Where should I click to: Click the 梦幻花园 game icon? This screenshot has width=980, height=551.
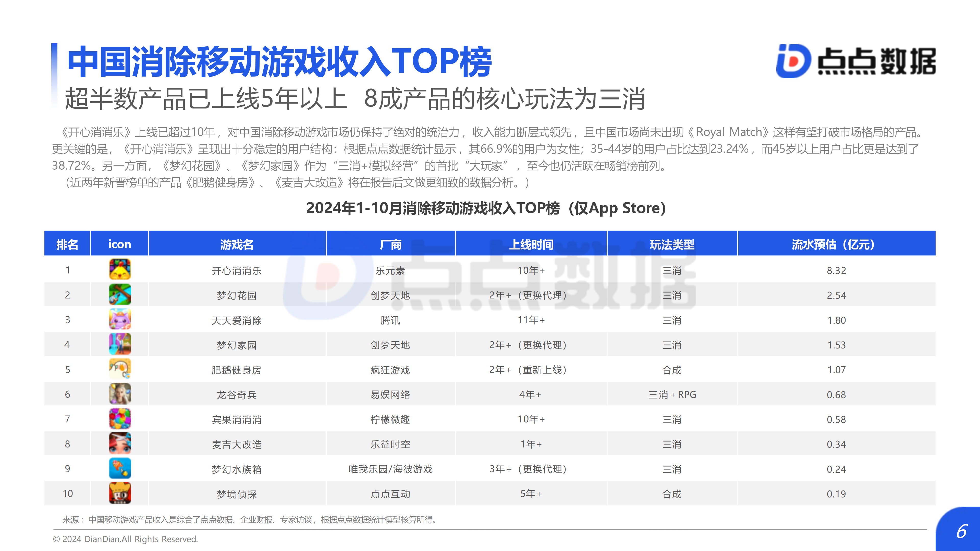[120, 295]
